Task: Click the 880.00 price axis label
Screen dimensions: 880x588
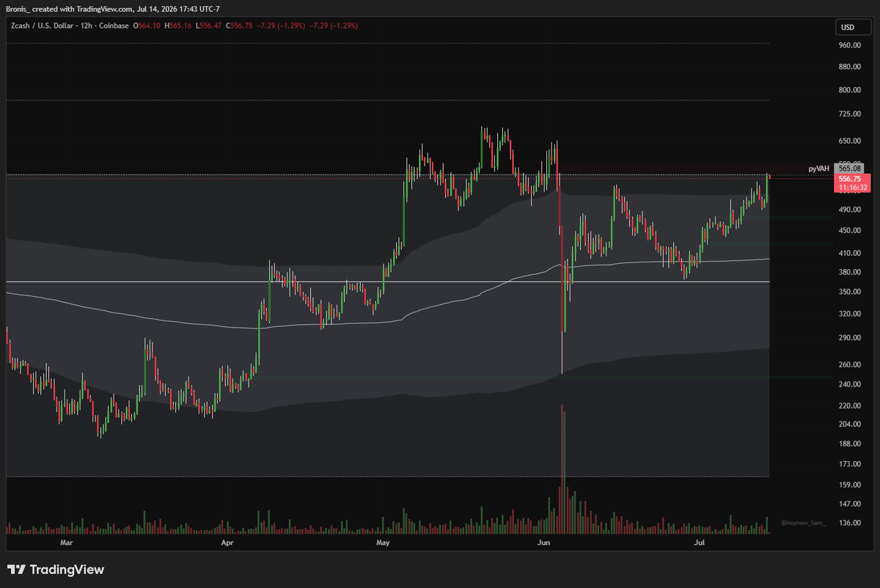Action: (849, 67)
